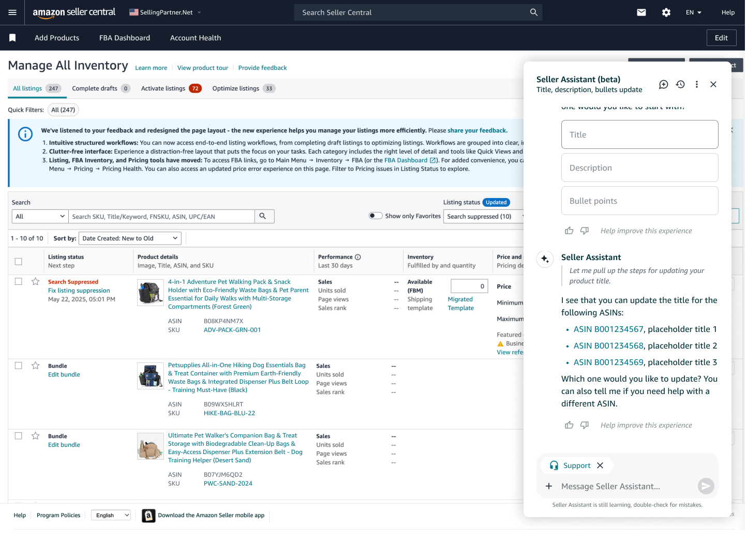Choose the Title option in assistant
747x560 pixels.
(x=639, y=134)
